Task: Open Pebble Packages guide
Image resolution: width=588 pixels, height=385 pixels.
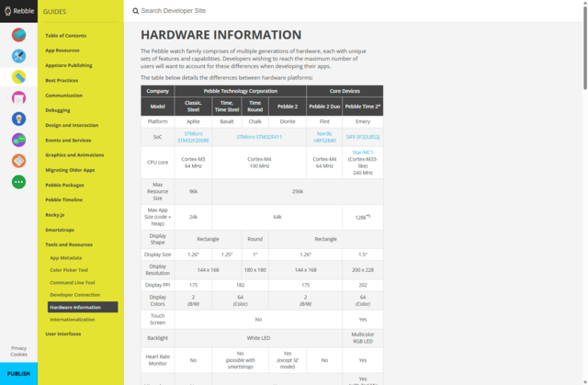Action: pos(64,185)
